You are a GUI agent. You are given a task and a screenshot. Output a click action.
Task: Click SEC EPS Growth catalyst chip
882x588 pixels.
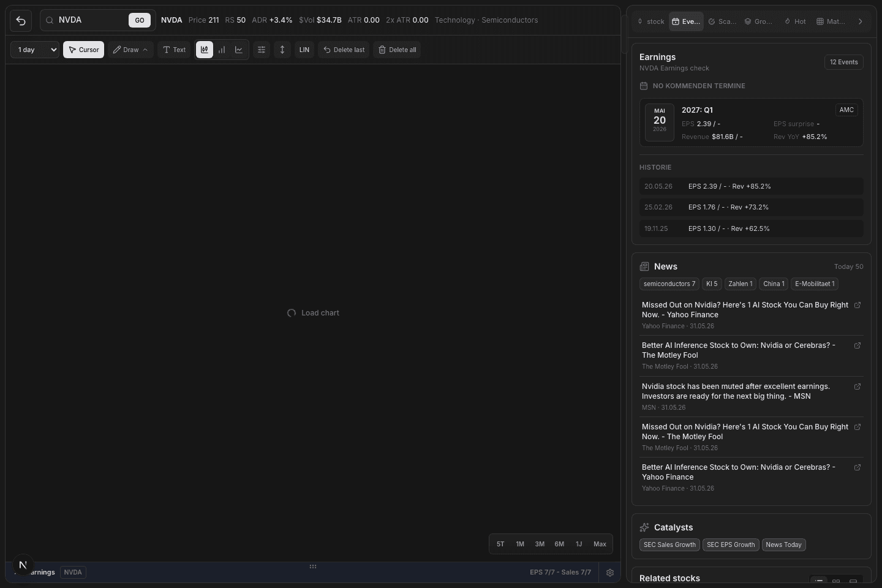point(731,545)
